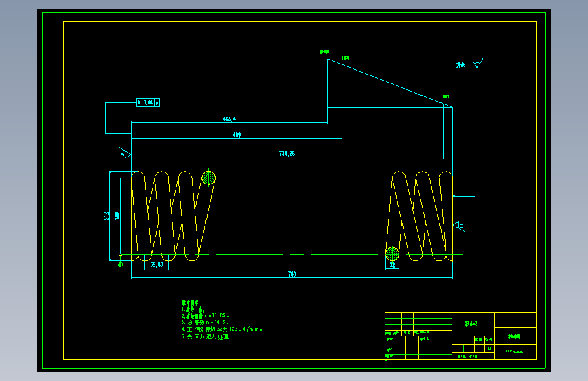The width and height of the screenshot is (588, 381).
Task: Select the 312 vertical dimension
Action: point(106,216)
